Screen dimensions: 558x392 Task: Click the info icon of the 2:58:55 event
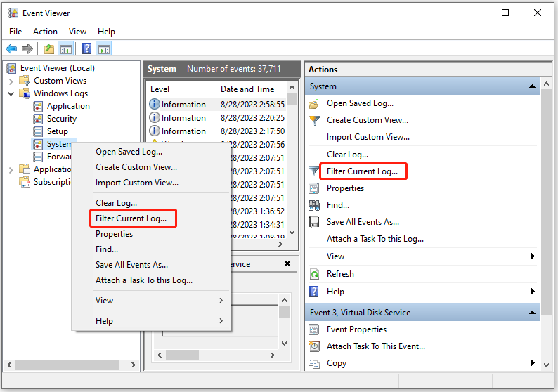(154, 104)
